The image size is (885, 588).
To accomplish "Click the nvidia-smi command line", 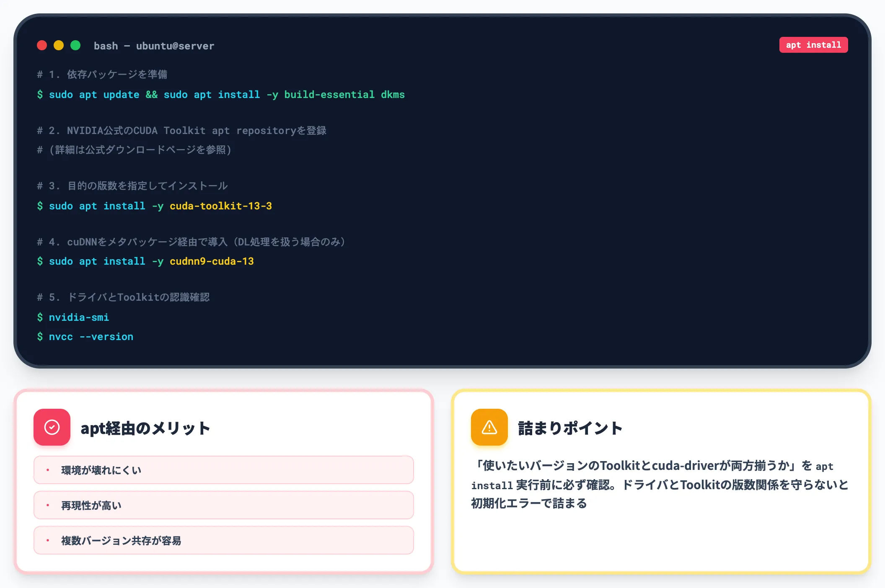I will click(x=73, y=317).
